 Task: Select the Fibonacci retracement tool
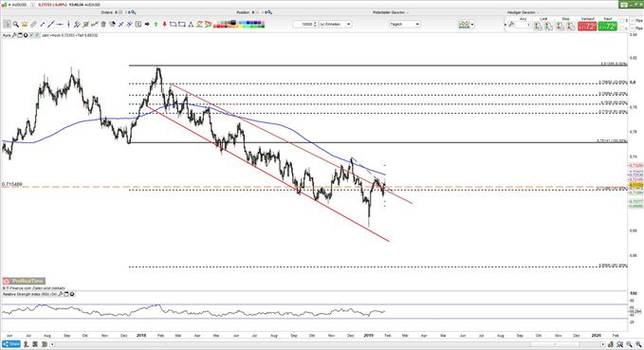[x=85, y=25]
